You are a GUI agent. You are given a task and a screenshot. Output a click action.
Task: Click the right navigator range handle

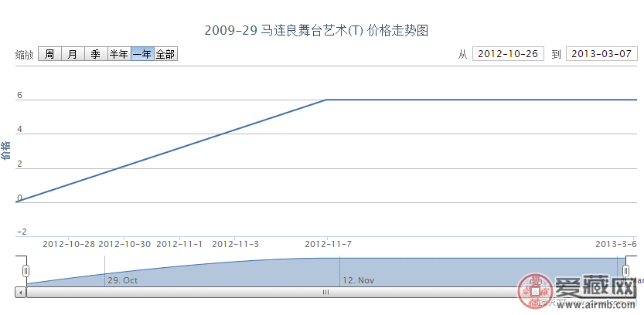tap(625, 271)
